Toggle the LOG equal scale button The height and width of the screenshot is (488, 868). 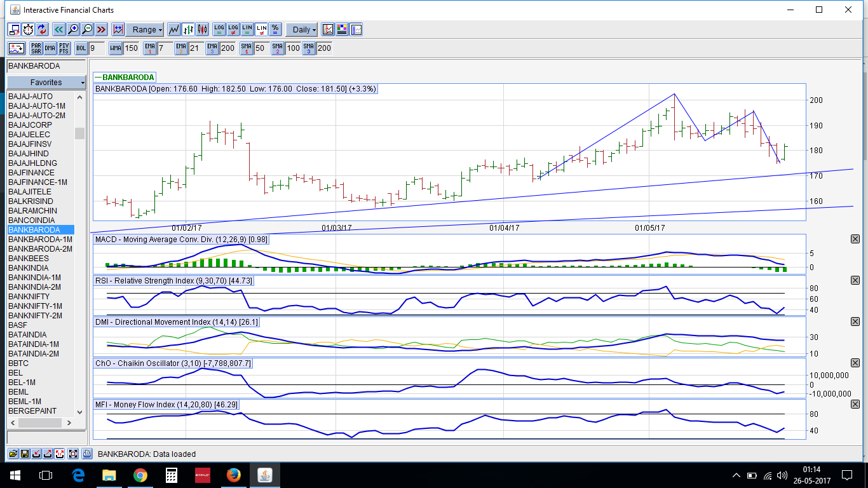coord(219,29)
